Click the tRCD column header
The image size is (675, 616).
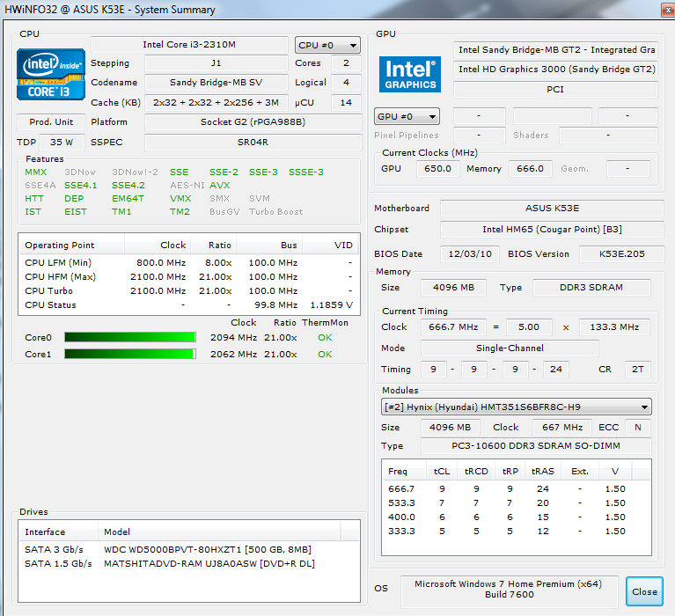pos(476,472)
